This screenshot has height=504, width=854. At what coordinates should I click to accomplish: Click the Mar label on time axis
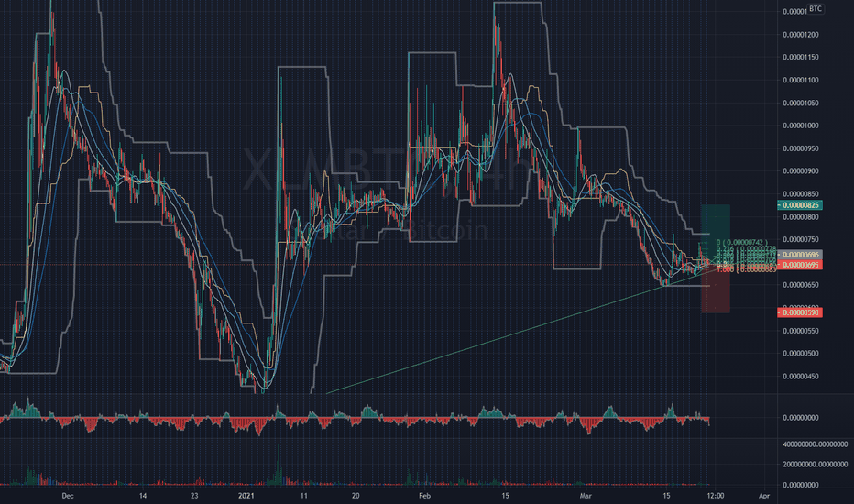click(586, 496)
